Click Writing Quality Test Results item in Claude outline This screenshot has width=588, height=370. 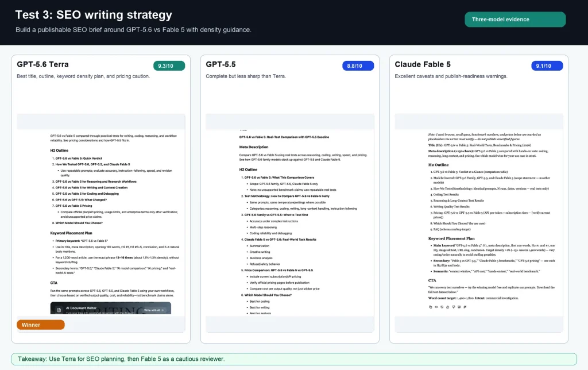(x=451, y=207)
